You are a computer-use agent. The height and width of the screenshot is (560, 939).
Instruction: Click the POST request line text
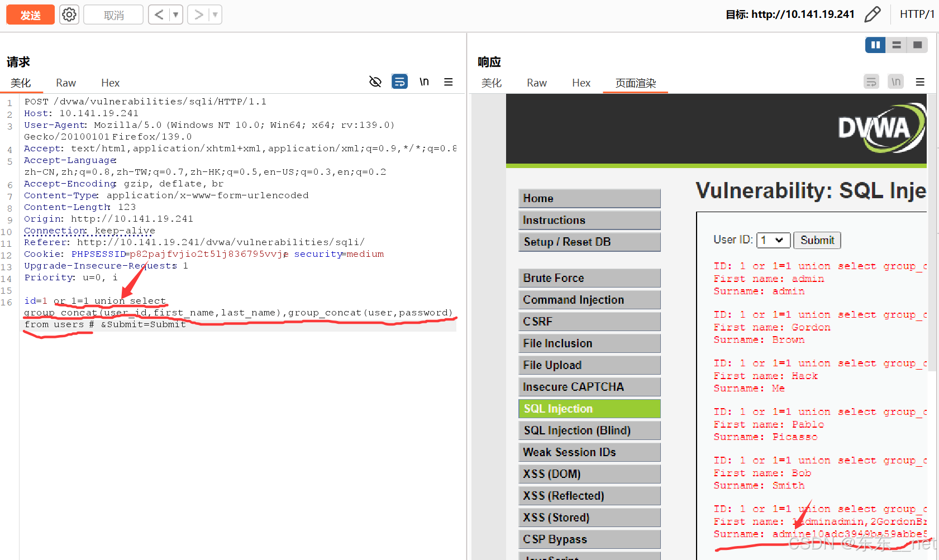(145, 102)
